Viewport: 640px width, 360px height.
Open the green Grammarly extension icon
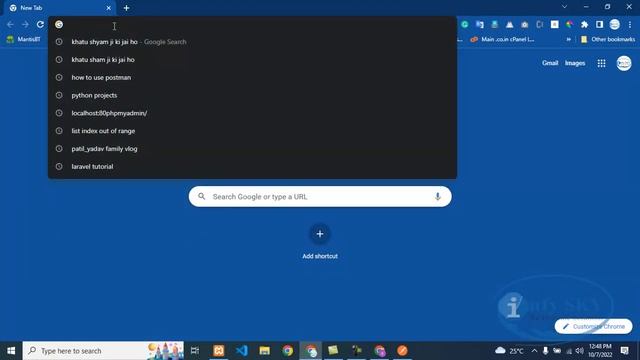click(x=464, y=24)
